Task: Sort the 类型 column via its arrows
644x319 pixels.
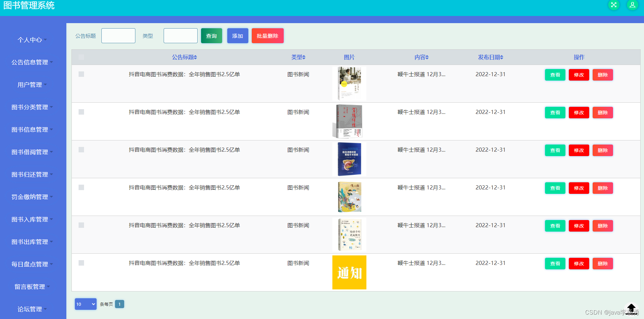Action: [x=304, y=57]
